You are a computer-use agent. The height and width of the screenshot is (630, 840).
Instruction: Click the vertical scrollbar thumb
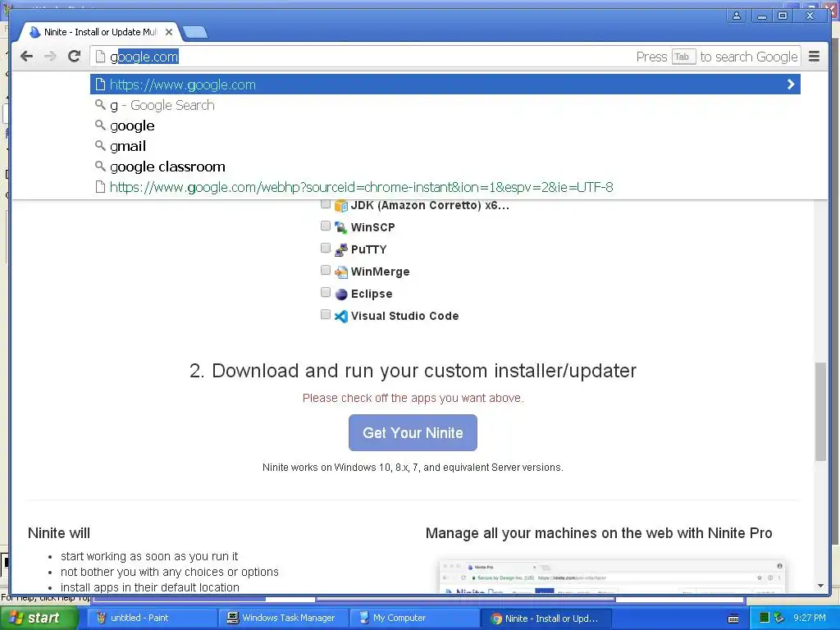(820, 411)
